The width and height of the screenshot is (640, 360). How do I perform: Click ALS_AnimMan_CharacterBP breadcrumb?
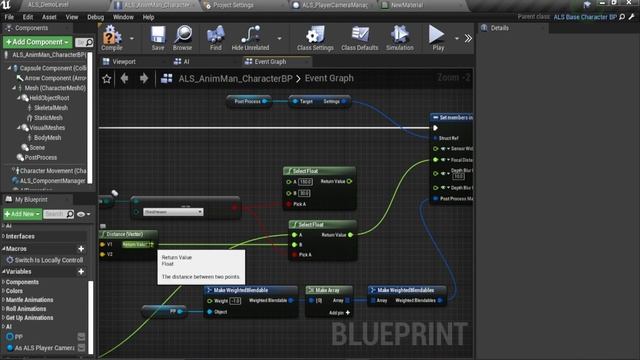(x=236, y=78)
